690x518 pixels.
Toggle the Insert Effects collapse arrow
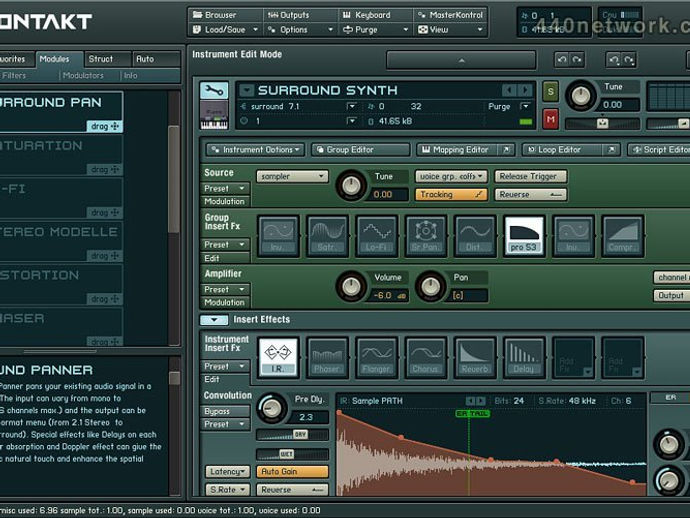(214, 320)
